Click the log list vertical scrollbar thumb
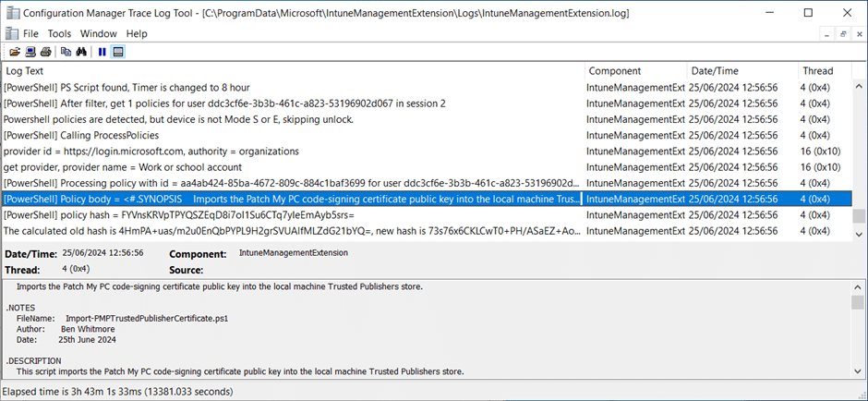868x401 pixels. (859, 216)
